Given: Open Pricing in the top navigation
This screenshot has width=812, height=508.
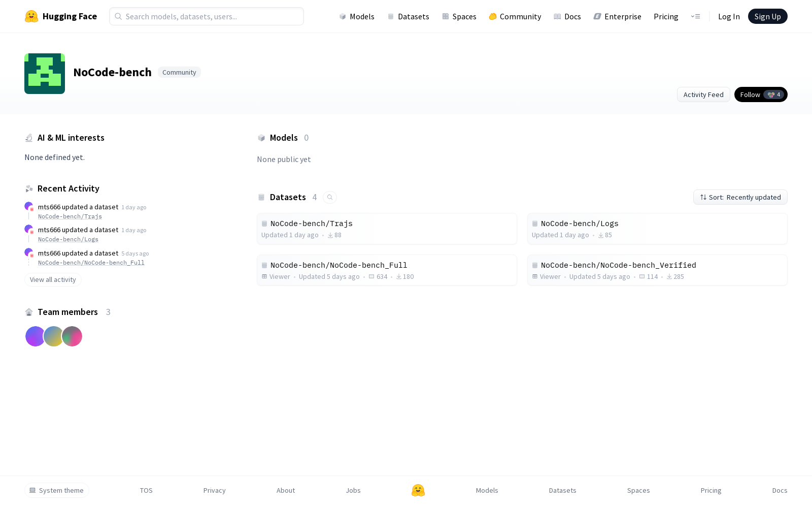Looking at the screenshot, I should click(666, 16).
